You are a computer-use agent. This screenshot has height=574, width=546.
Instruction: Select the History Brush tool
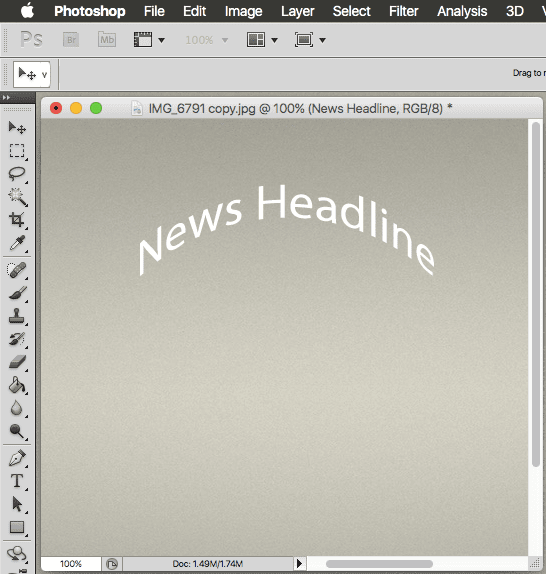[17, 339]
